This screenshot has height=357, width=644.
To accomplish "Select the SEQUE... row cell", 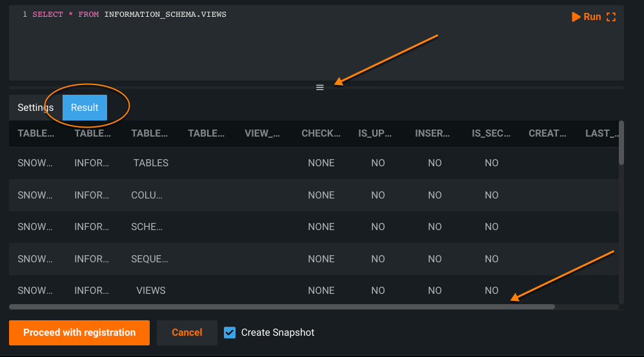I will pos(150,259).
